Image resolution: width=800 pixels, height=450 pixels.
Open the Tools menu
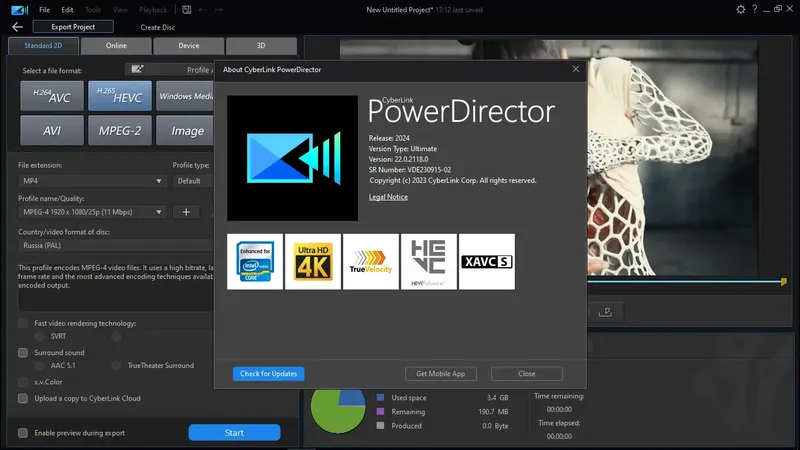point(93,10)
